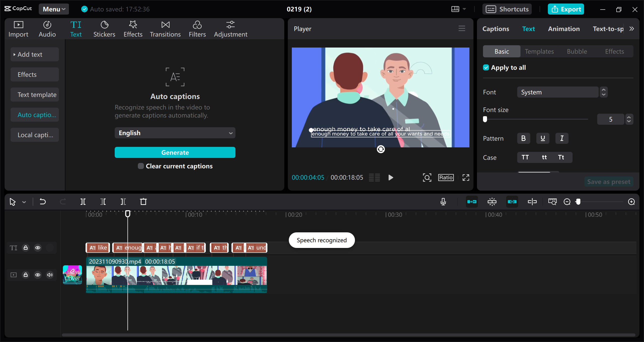
Task: Export the project
Action: click(x=566, y=9)
